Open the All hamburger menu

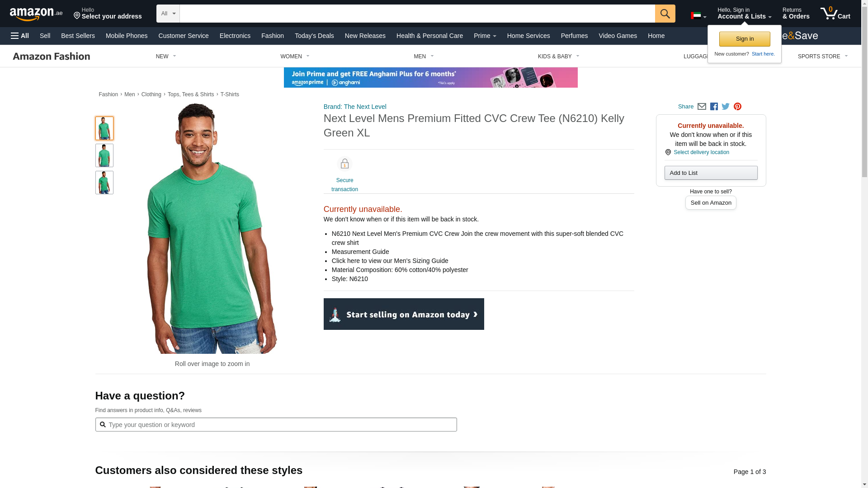click(20, 36)
